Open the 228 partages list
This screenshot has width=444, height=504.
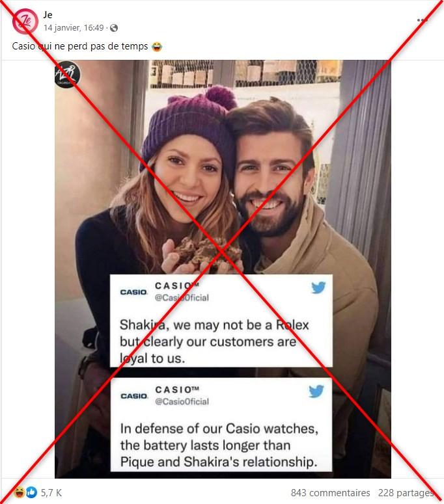(406, 493)
